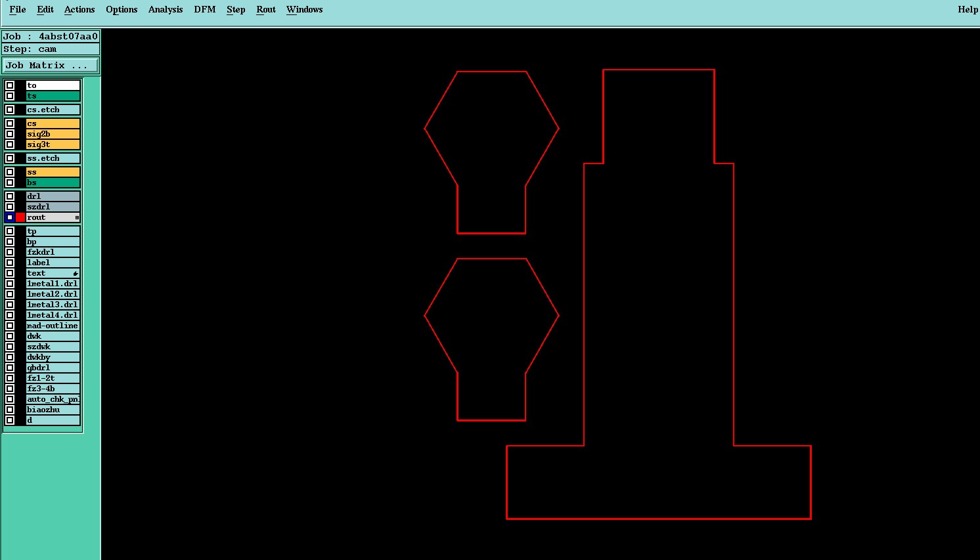This screenshot has height=560, width=980.
Task: Select the ts layer name
Action: [53, 96]
